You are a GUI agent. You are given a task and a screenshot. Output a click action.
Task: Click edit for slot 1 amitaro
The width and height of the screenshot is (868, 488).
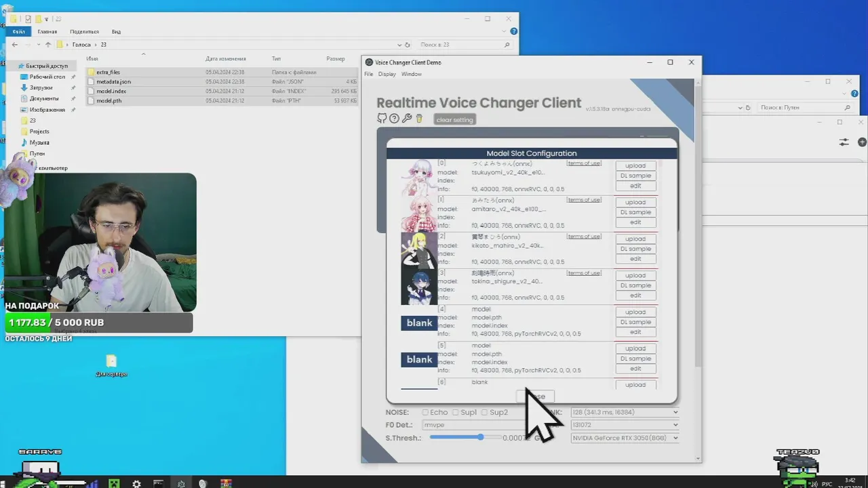pos(635,222)
